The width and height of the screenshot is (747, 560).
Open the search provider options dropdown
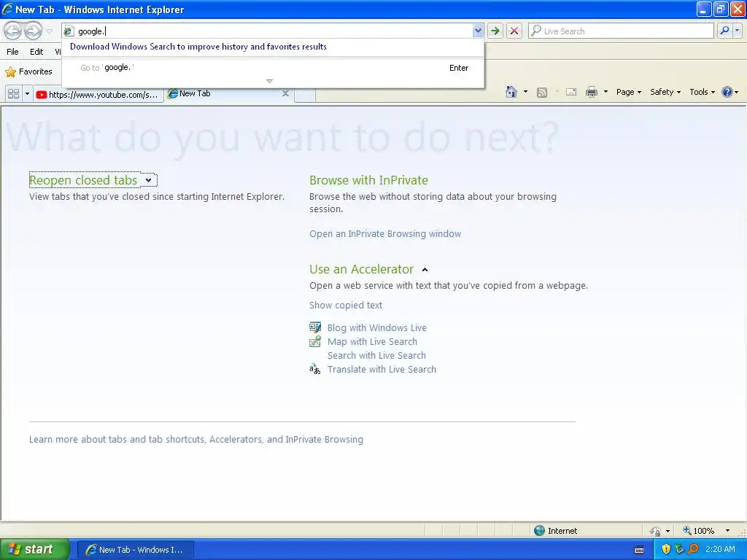click(737, 31)
